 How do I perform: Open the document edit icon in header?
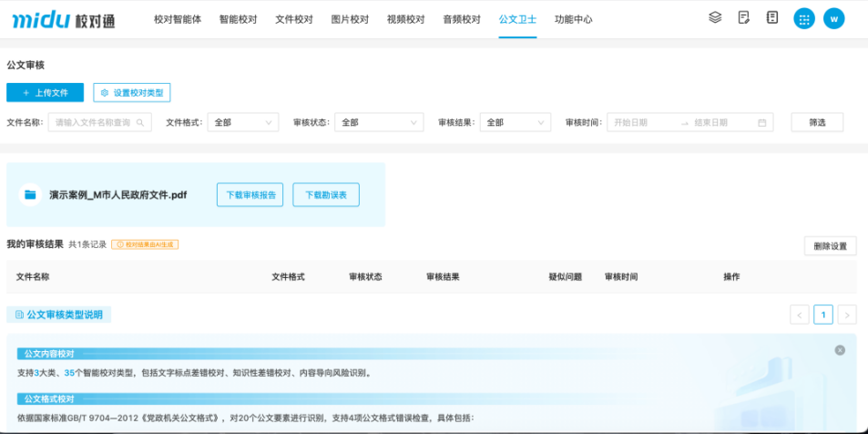pyautogui.click(x=744, y=17)
